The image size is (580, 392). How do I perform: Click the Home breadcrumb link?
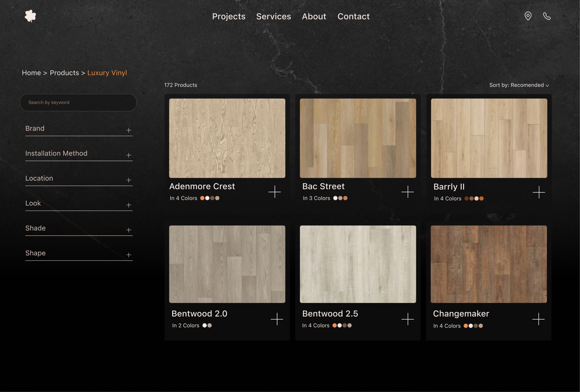tap(31, 73)
